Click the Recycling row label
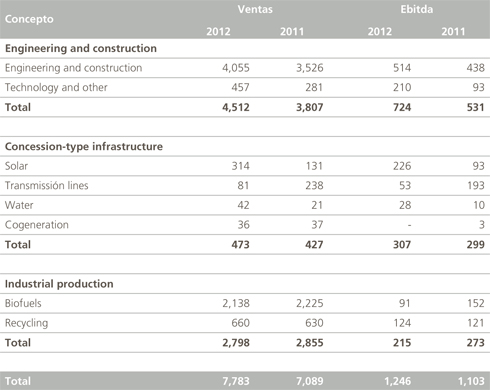Viewport: 490px width, 390px height. coord(26,323)
